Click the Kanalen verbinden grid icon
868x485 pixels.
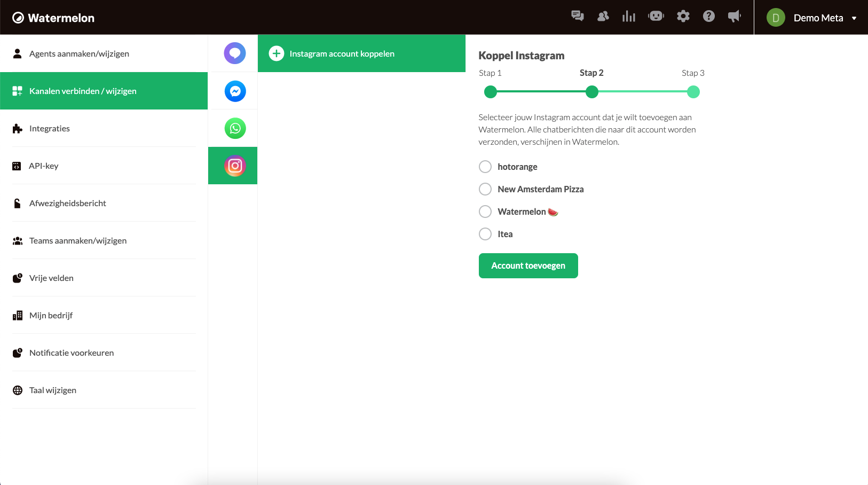click(x=17, y=91)
